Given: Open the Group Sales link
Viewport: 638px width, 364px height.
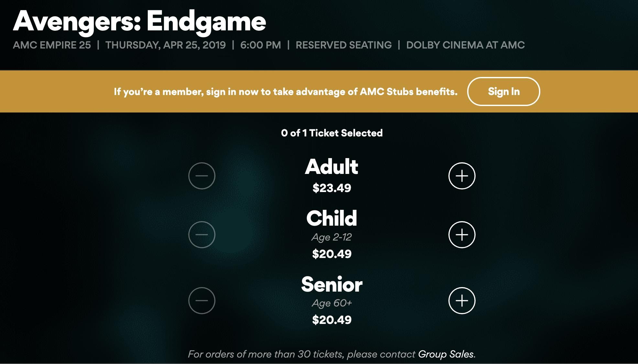Looking at the screenshot, I should 446,354.
